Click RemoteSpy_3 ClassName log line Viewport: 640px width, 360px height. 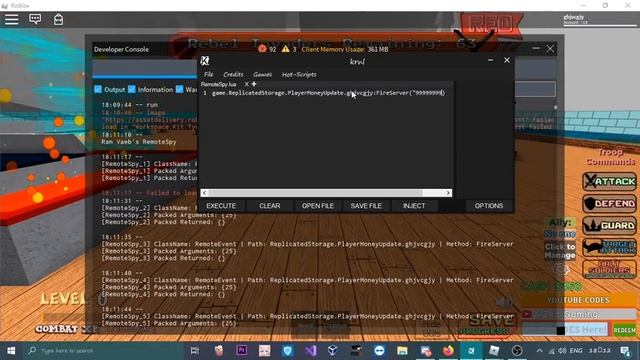(307, 244)
